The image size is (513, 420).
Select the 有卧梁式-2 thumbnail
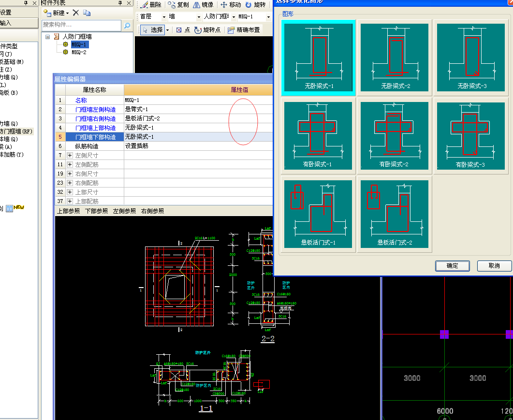395,136
